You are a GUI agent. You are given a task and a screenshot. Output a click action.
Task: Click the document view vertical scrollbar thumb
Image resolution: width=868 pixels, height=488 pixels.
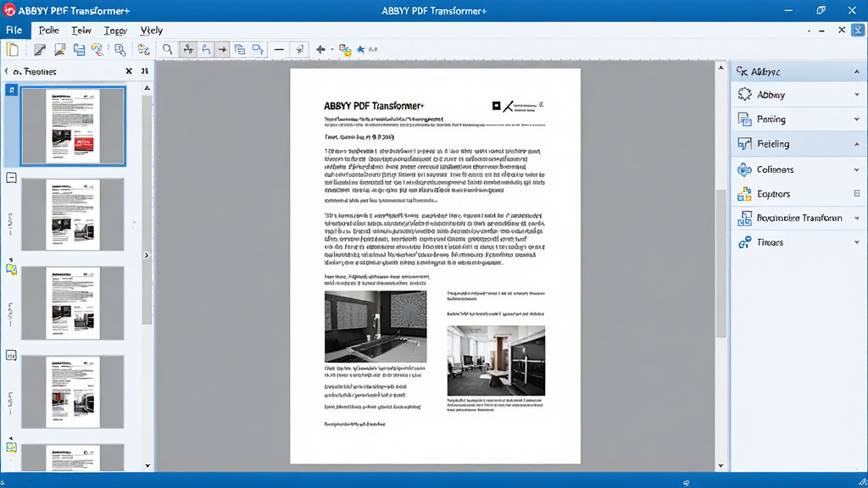[x=721, y=263]
